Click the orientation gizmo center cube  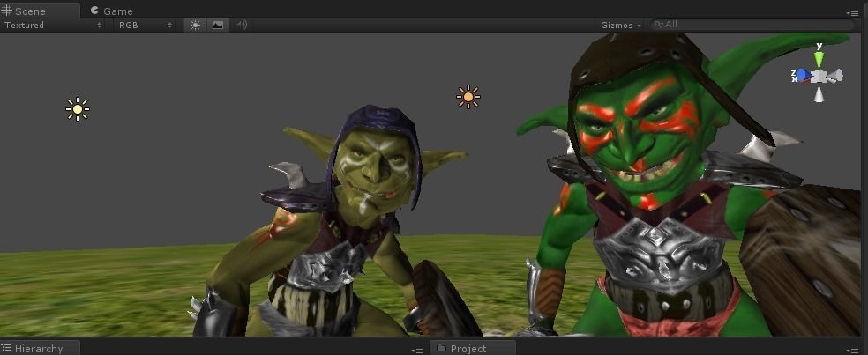(x=819, y=77)
